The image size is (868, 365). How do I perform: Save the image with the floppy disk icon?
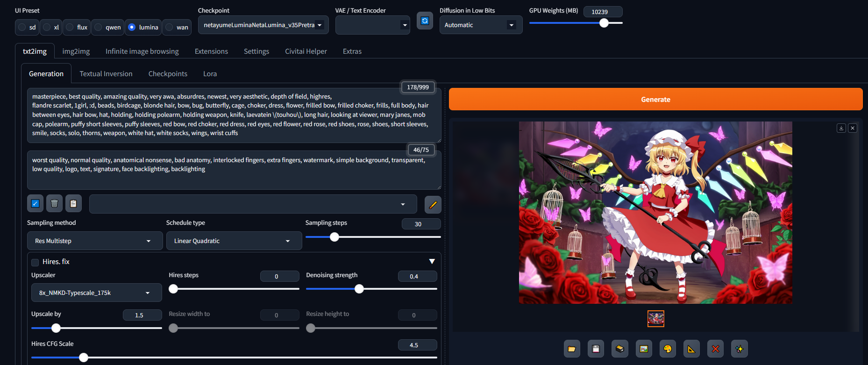click(596, 349)
